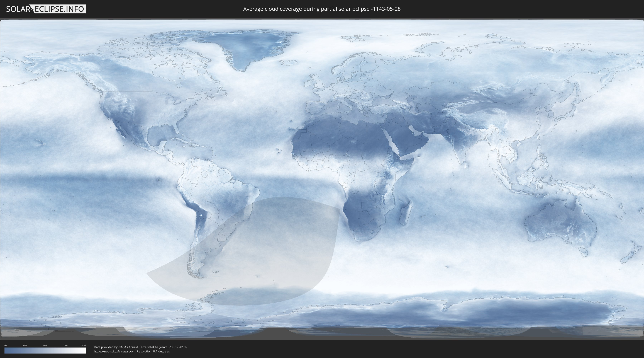Click the '75%' legend label

click(65, 345)
